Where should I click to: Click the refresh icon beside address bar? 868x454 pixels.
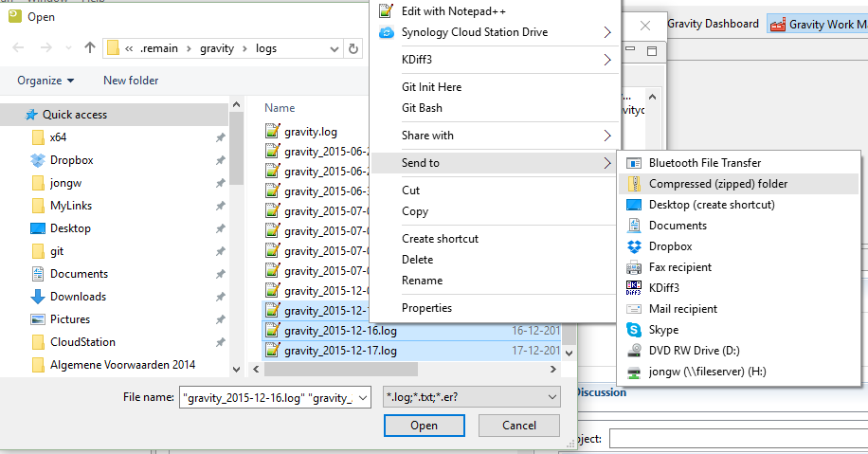353,48
